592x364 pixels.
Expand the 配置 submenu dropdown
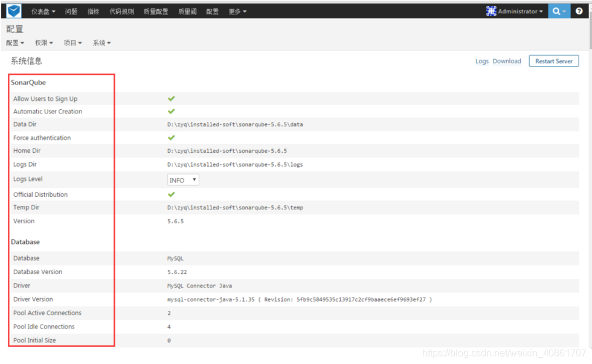tap(15, 43)
